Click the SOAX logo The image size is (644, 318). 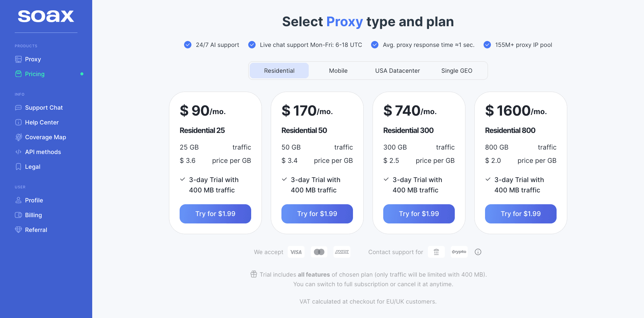pos(46,16)
